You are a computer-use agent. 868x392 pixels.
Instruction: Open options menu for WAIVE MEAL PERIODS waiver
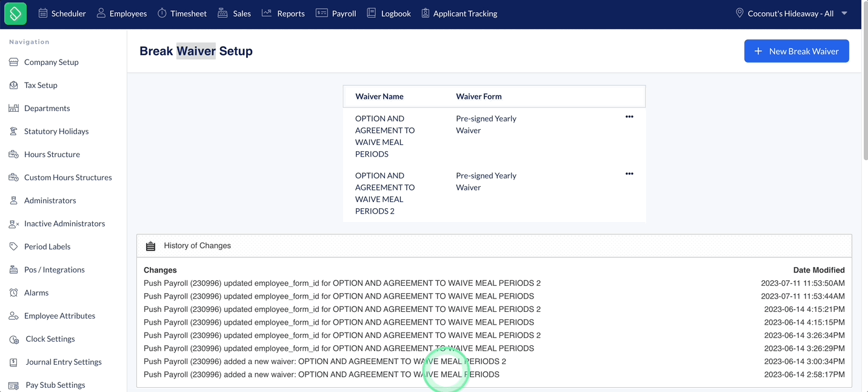coord(629,117)
